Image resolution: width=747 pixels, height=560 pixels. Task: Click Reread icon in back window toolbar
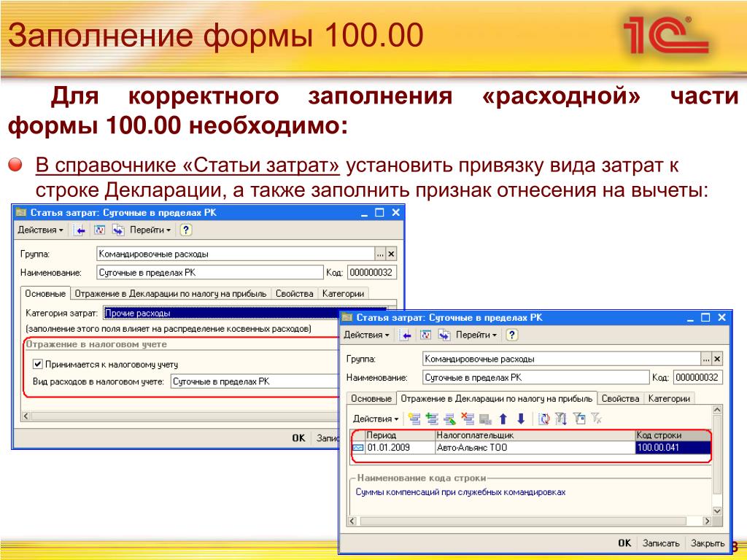point(99,230)
